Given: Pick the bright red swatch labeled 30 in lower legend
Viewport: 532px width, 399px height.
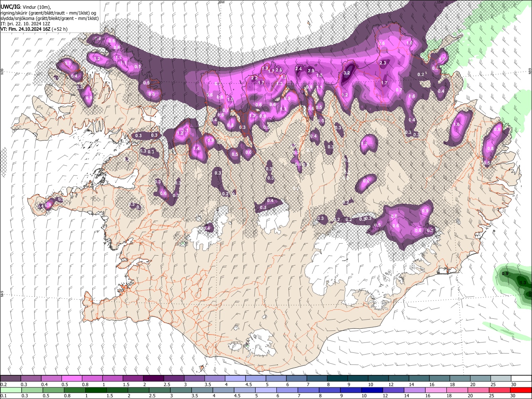Looking at the screenshot, I should pos(521,390).
